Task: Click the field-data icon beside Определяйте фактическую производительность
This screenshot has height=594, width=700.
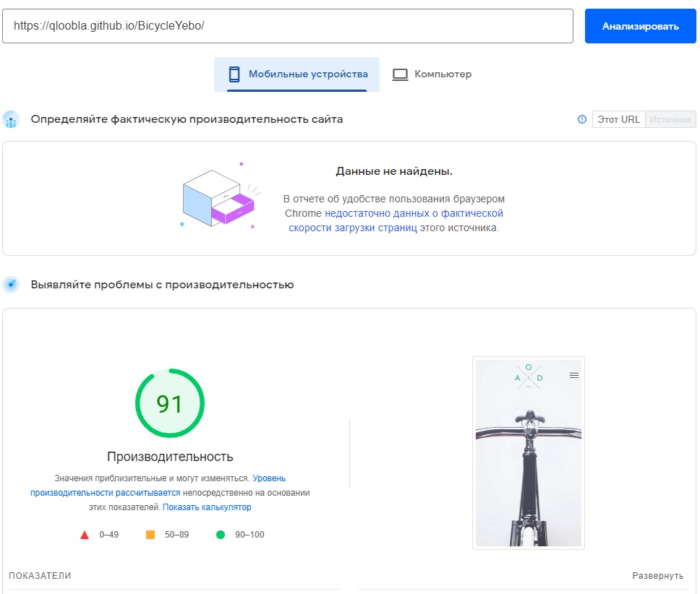Action: tap(11, 119)
